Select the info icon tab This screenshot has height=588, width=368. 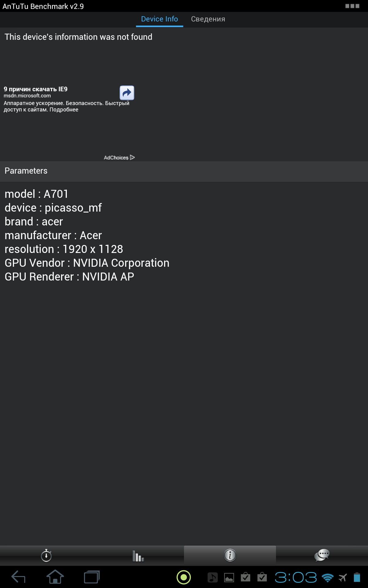tap(230, 555)
